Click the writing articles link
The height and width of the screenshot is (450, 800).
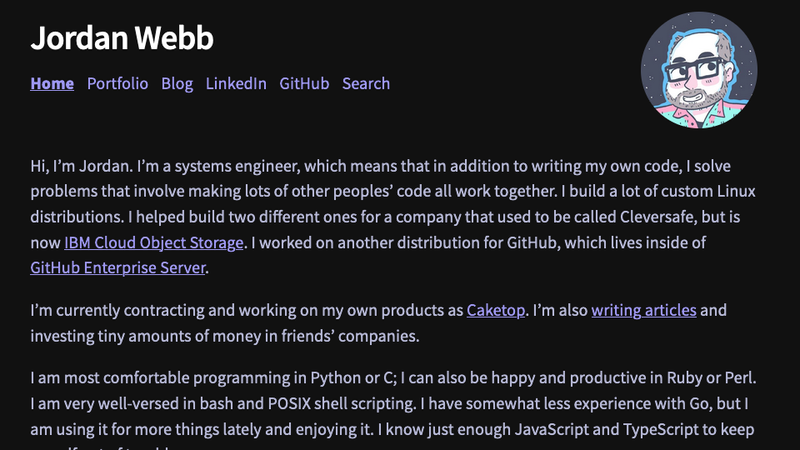pyautogui.click(x=643, y=310)
